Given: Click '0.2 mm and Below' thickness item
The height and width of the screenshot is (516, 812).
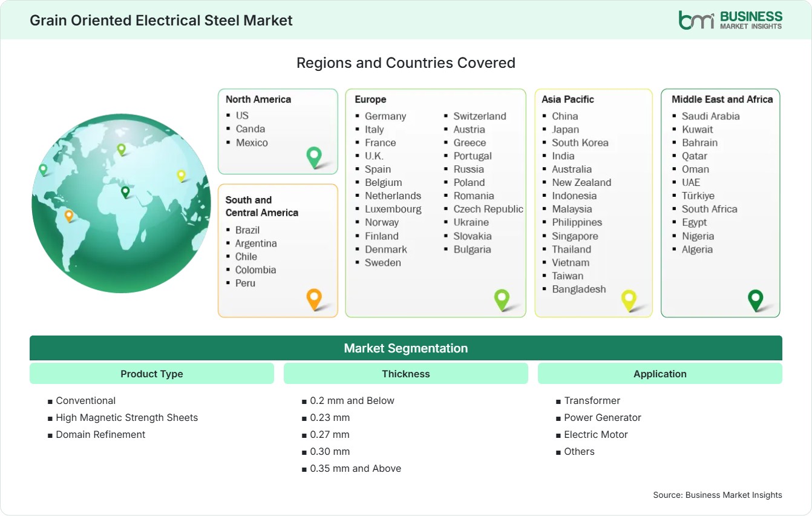Looking at the screenshot, I should (x=352, y=400).
